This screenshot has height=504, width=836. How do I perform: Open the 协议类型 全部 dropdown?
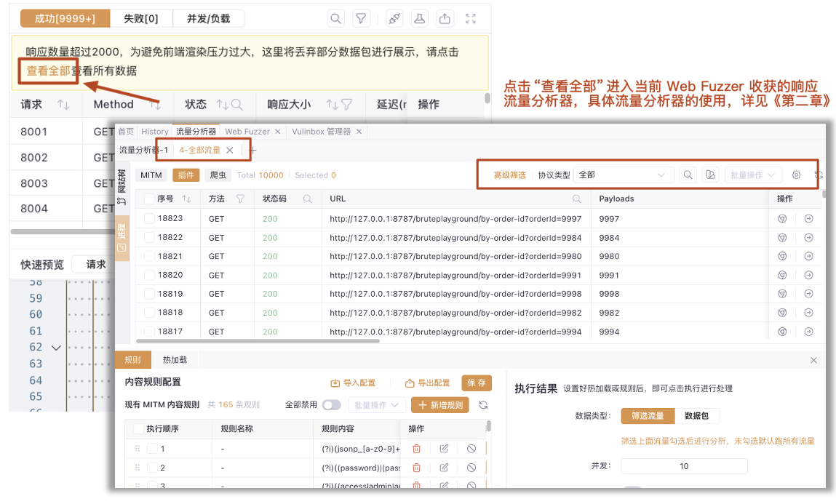click(x=624, y=175)
